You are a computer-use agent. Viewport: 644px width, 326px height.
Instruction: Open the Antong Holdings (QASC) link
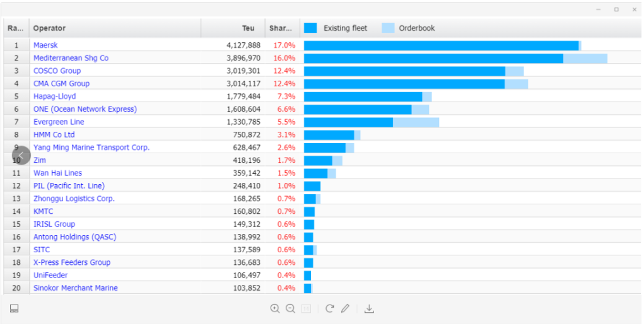[x=75, y=236]
